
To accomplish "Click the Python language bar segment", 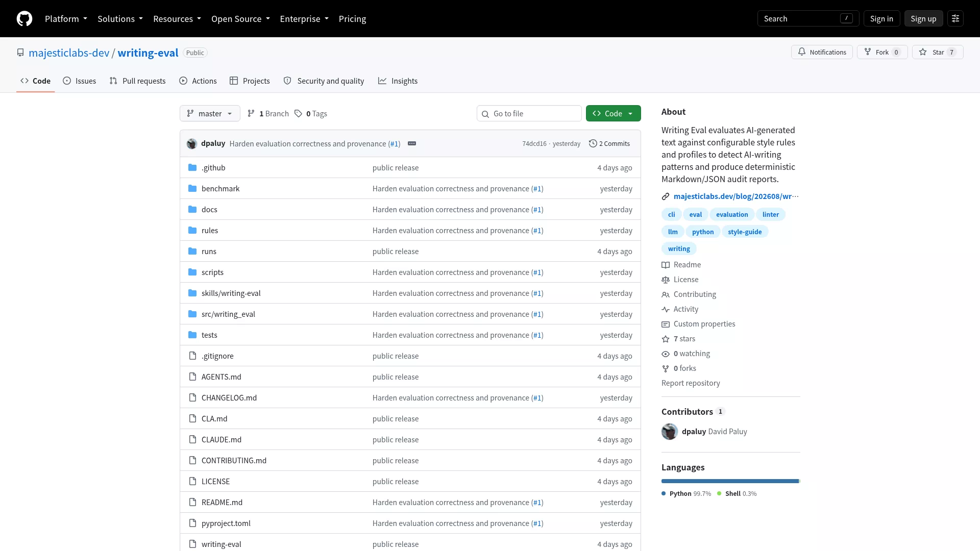I will pos(730,482).
